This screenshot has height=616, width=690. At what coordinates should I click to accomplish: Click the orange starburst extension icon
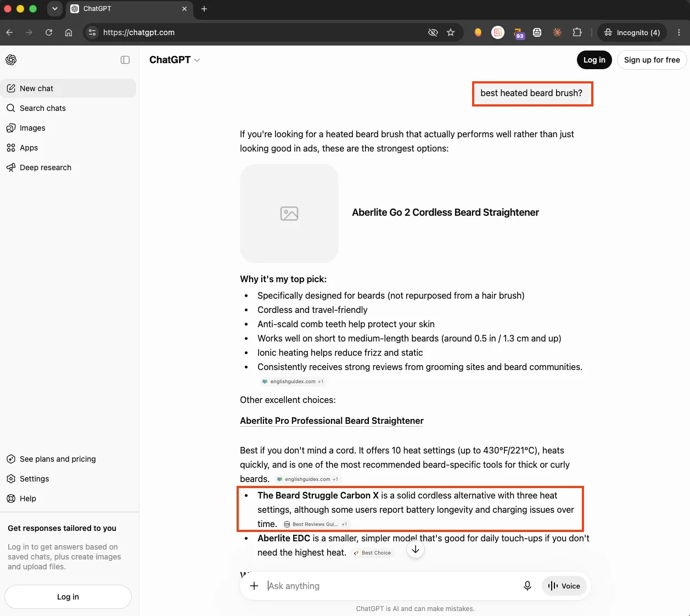[557, 32]
